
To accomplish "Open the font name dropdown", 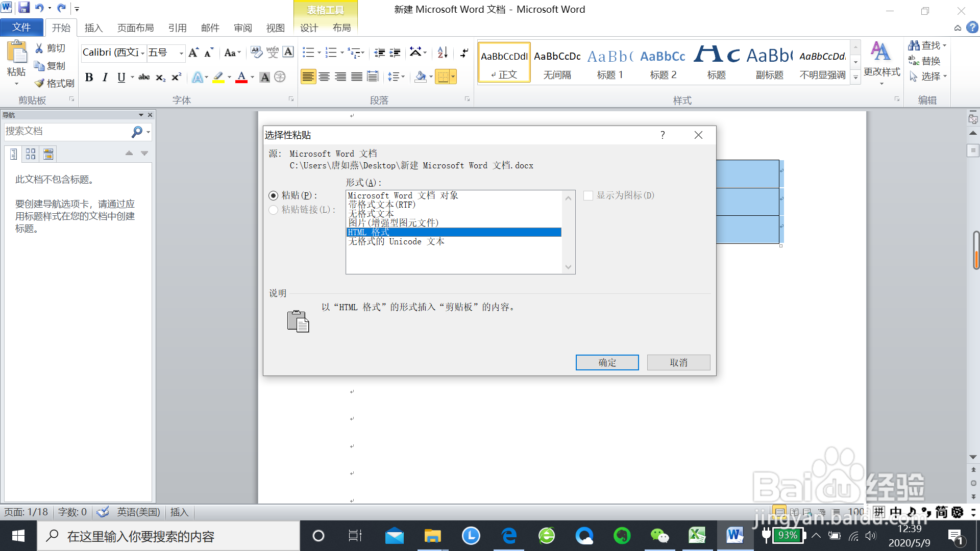I will point(143,53).
